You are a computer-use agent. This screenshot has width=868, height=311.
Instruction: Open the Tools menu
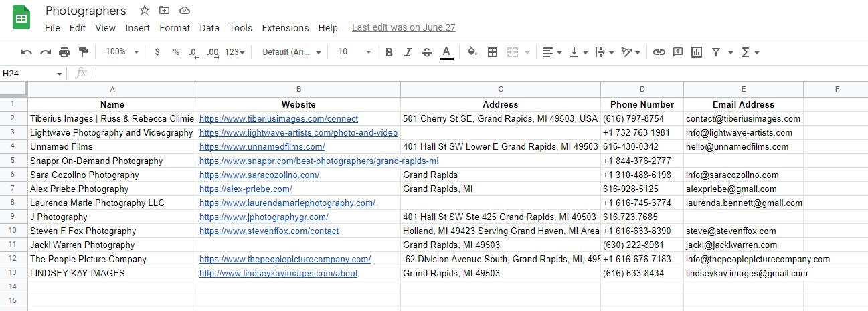241,28
